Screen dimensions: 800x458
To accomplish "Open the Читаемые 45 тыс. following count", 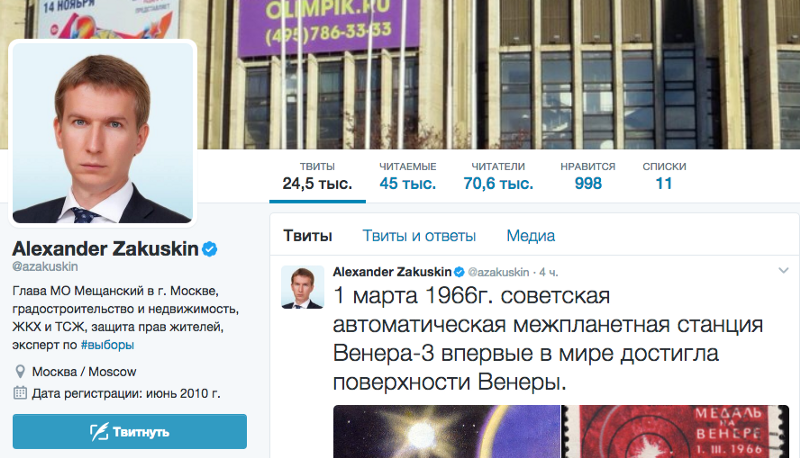I will pos(408,176).
